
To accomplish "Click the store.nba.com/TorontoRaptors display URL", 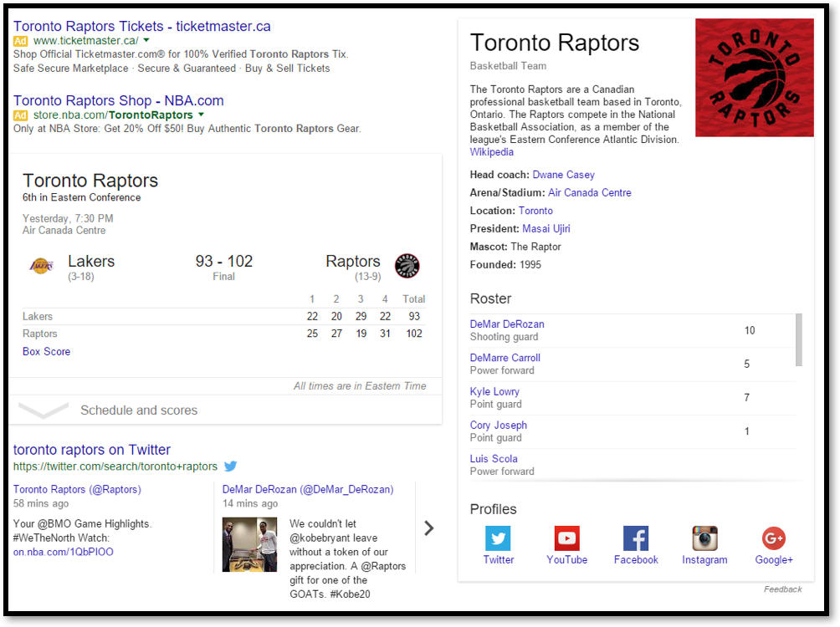I will [113, 115].
